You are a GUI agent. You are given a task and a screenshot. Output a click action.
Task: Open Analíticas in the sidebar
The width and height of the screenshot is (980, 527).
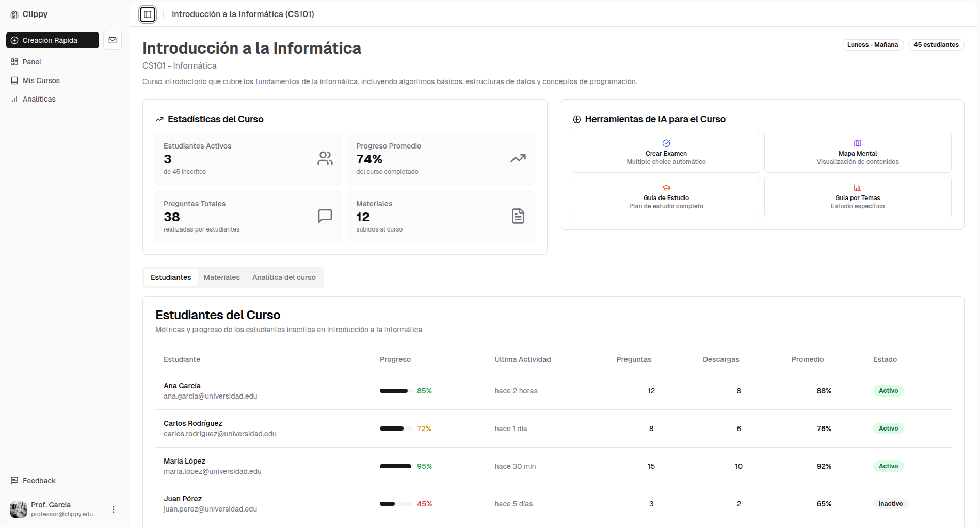[39, 98]
